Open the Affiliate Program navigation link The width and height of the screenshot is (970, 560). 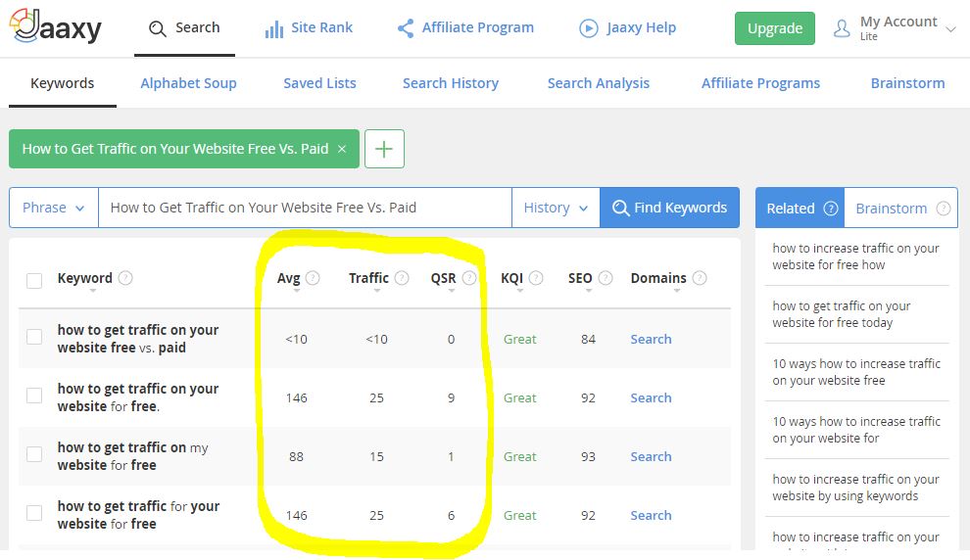pos(465,27)
